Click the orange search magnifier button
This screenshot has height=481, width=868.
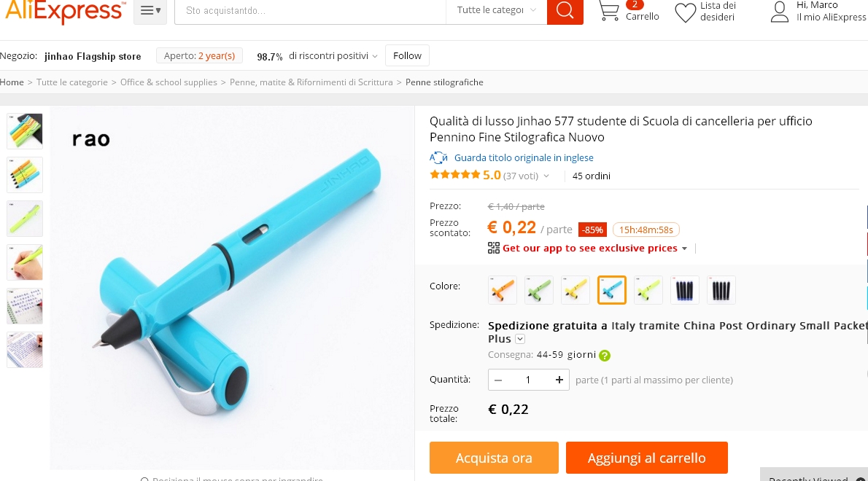click(565, 11)
